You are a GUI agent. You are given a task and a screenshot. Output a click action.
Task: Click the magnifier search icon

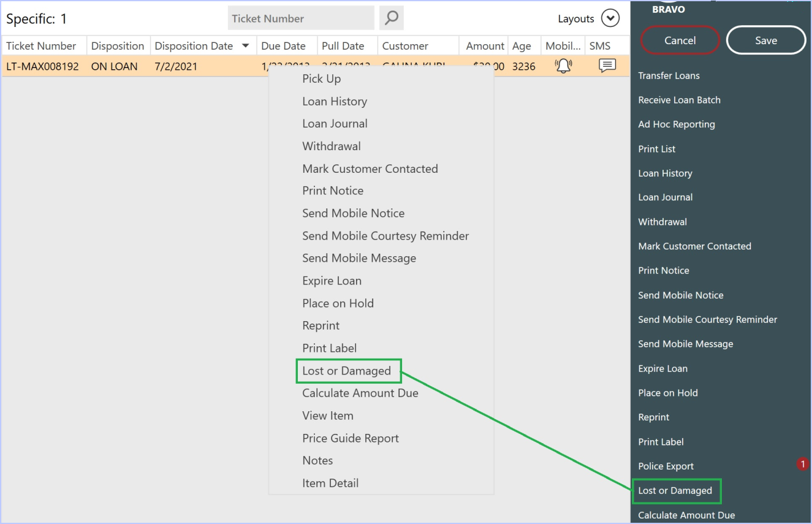click(391, 18)
